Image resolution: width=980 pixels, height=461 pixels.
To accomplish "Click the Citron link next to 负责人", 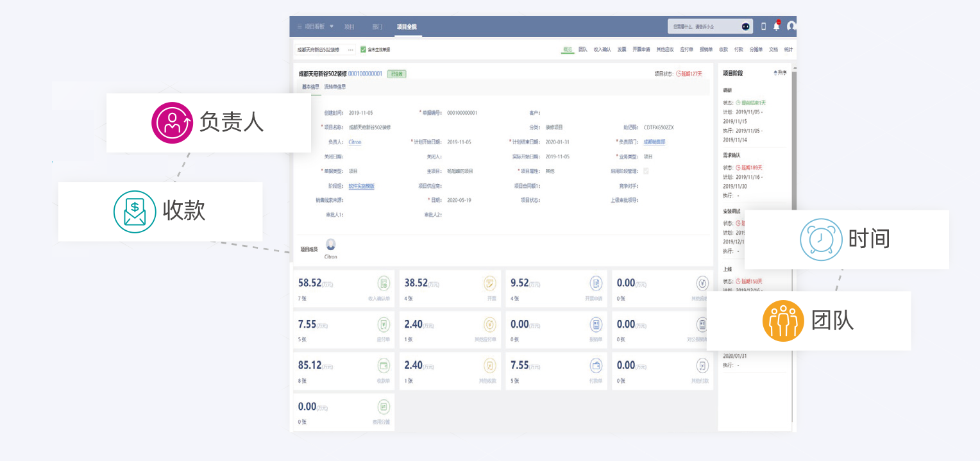I will click(355, 142).
